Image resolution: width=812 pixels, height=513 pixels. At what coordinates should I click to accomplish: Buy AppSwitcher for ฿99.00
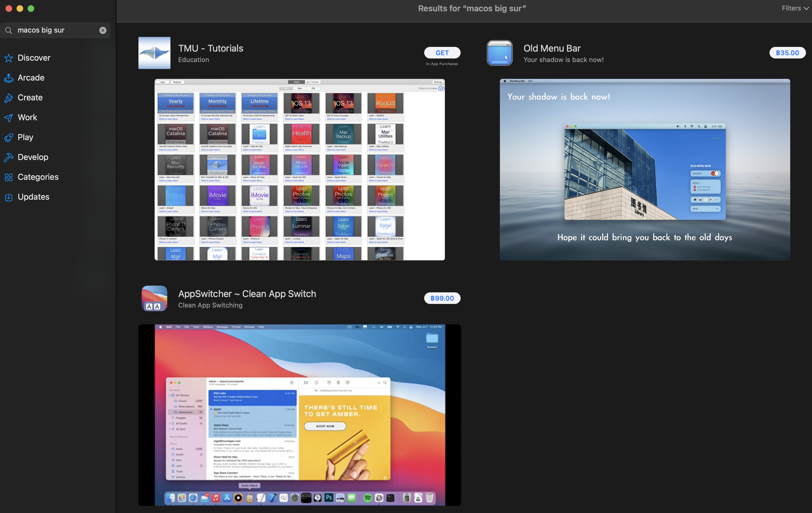[x=442, y=298]
